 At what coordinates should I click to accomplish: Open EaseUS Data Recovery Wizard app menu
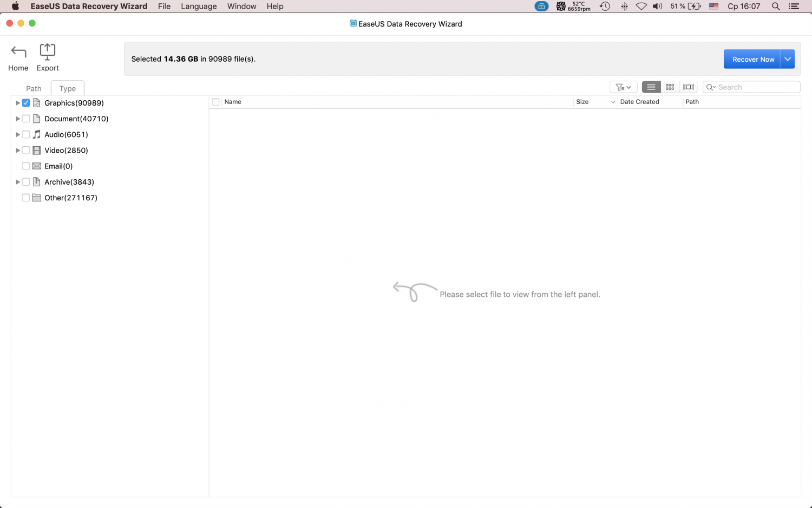89,6
